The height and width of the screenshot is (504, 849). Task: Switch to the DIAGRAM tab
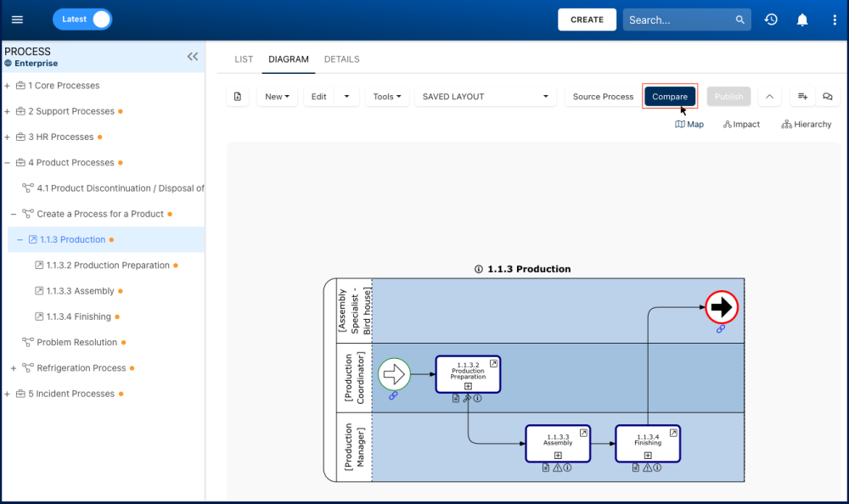point(289,59)
